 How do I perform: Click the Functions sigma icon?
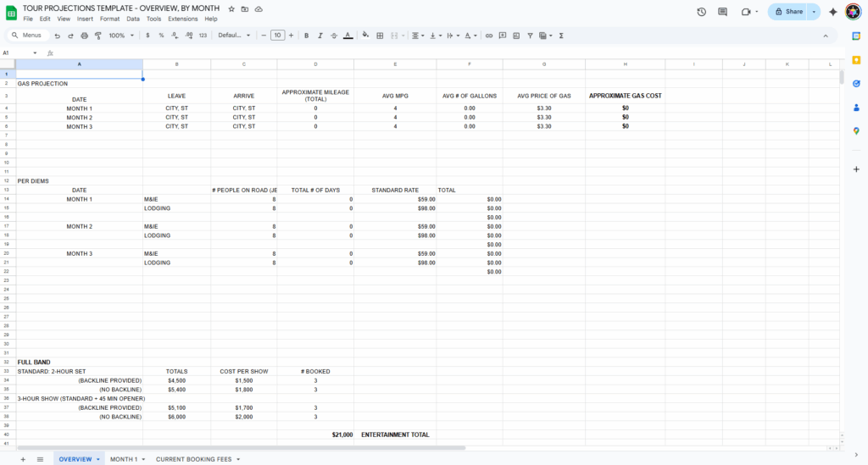[x=561, y=36]
